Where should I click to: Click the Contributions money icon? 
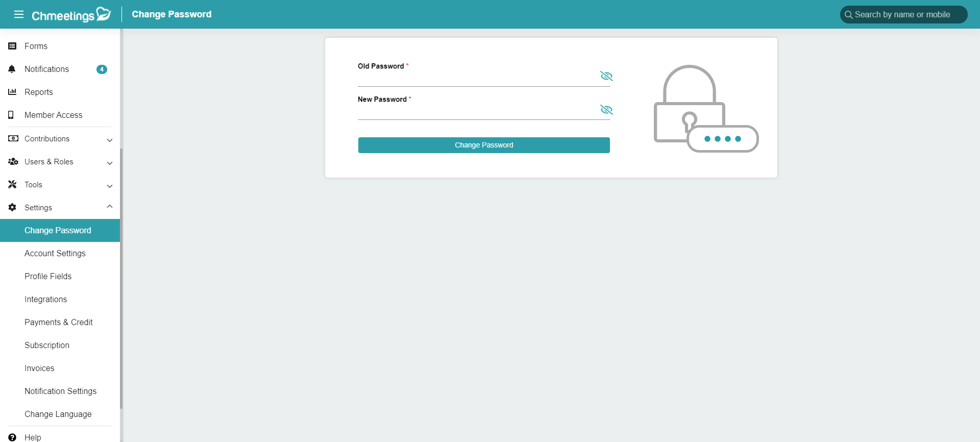[13, 138]
